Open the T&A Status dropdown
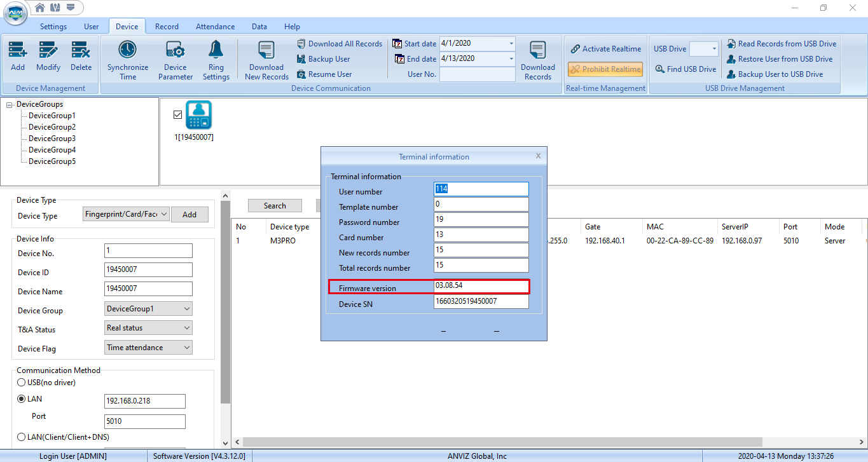 (x=186, y=328)
